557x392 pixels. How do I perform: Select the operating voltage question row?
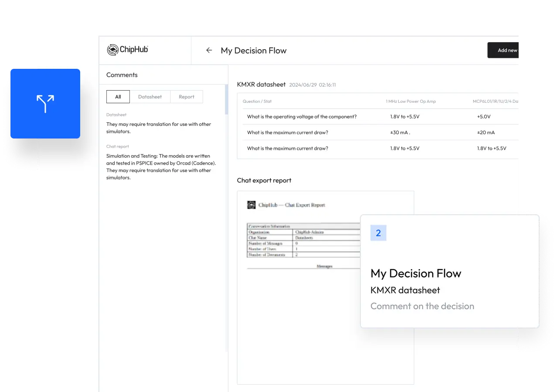point(302,117)
